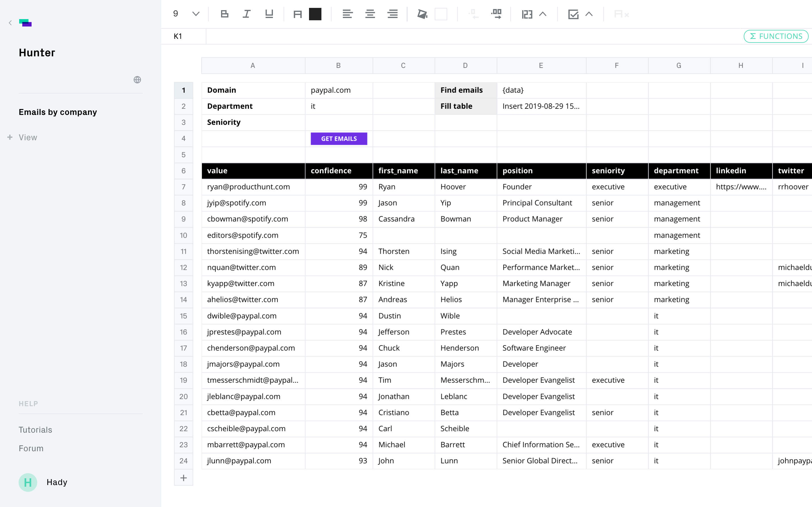Click the fill color bucket icon
The image size is (812, 507).
(x=422, y=14)
